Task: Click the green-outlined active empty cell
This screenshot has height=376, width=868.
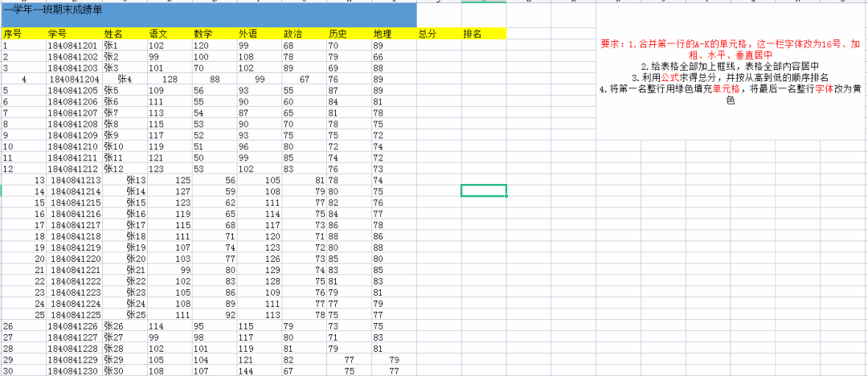Action: click(483, 190)
